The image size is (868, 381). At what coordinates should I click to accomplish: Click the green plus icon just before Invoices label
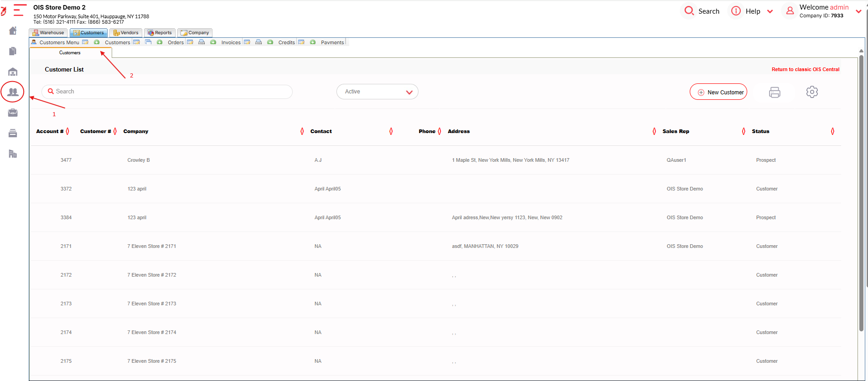pyautogui.click(x=213, y=42)
